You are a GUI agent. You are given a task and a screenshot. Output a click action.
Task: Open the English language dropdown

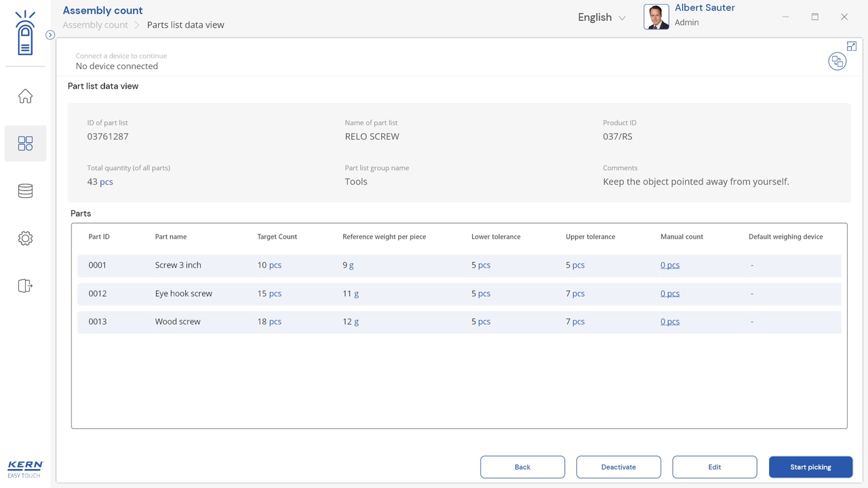[601, 18]
